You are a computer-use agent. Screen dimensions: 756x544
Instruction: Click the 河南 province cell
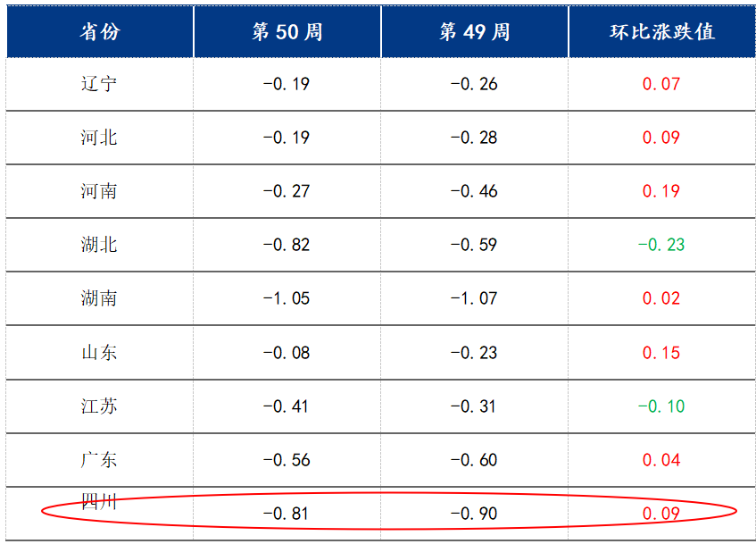click(x=99, y=191)
